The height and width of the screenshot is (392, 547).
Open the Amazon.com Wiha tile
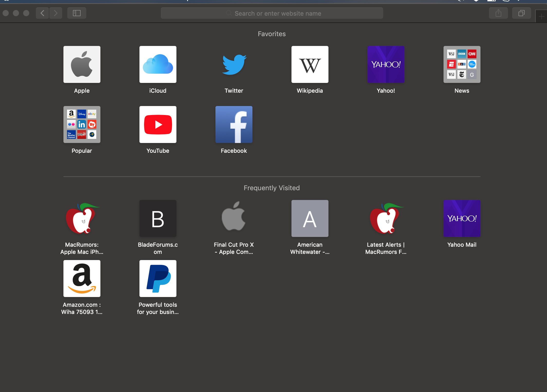82,279
